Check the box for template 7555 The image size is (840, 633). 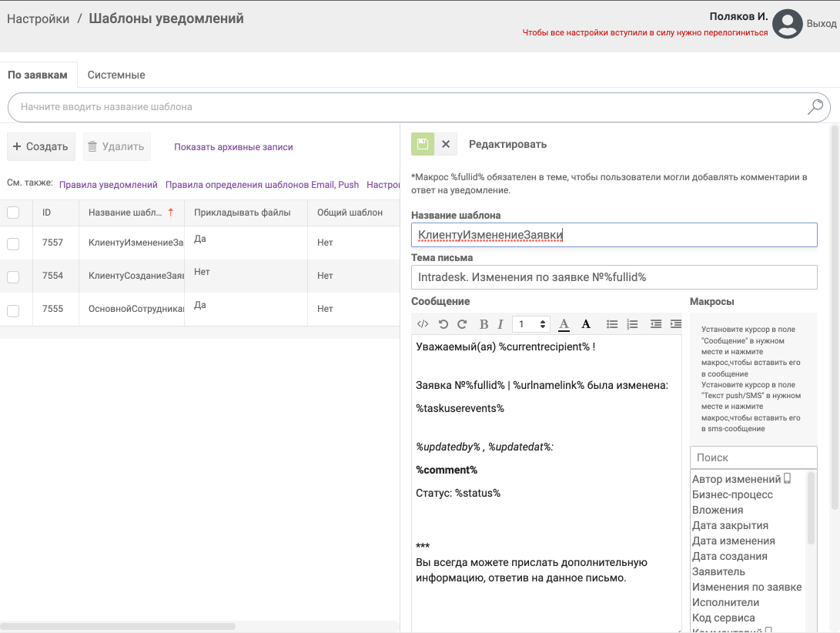point(13,311)
